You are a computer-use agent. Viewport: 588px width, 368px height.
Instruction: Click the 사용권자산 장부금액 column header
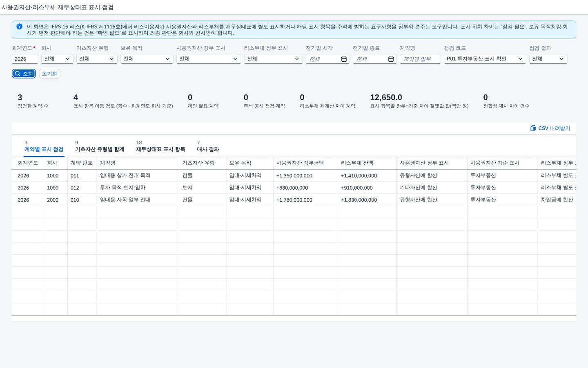pos(305,163)
